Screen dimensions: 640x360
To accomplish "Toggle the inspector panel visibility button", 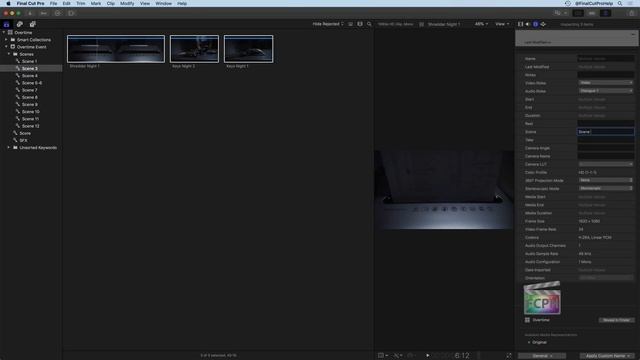I will point(606,13).
